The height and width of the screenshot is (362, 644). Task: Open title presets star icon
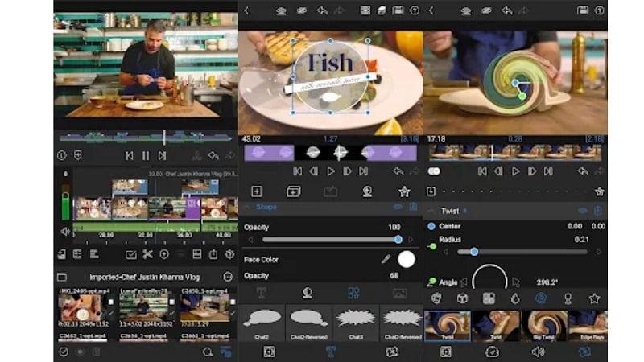point(405,191)
